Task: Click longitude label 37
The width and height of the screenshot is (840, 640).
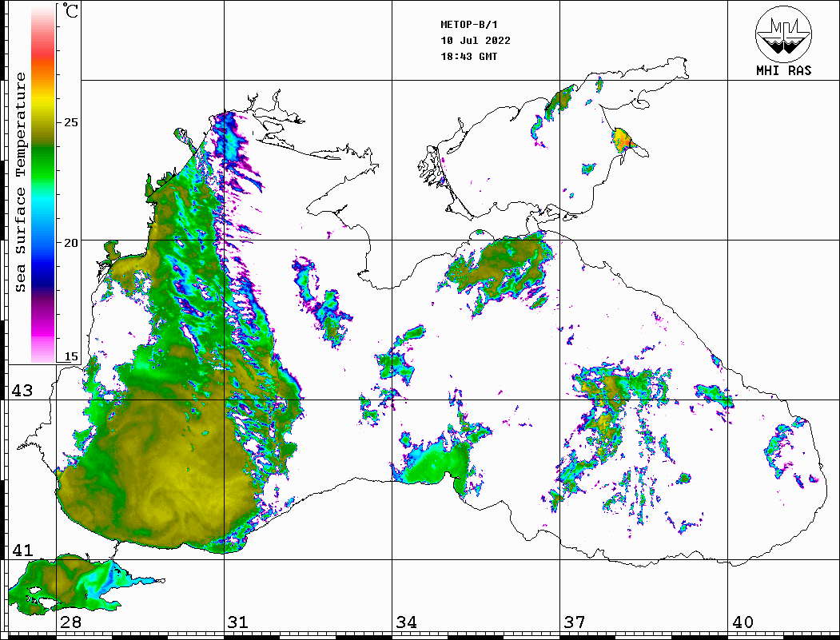Action: 575,622
